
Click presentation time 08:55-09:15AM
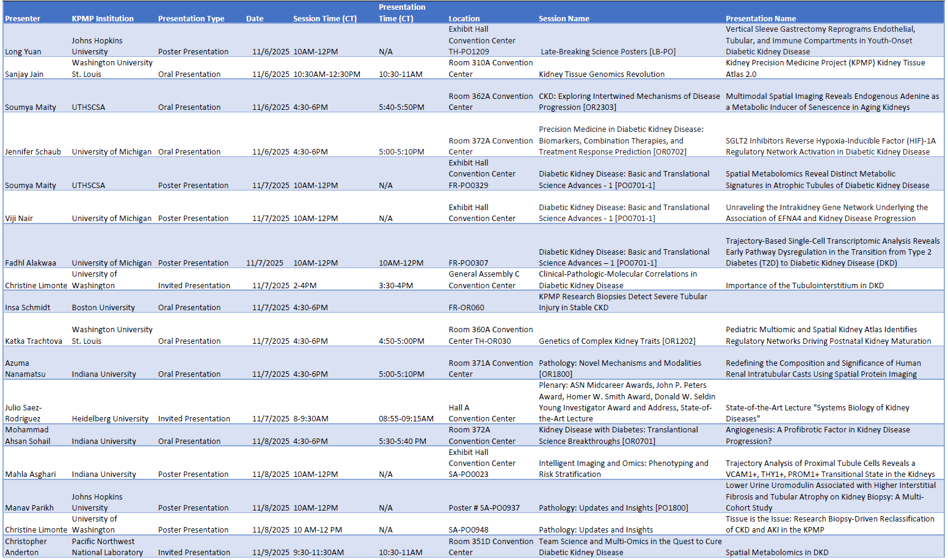pyautogui.click(x=406, y=418)
